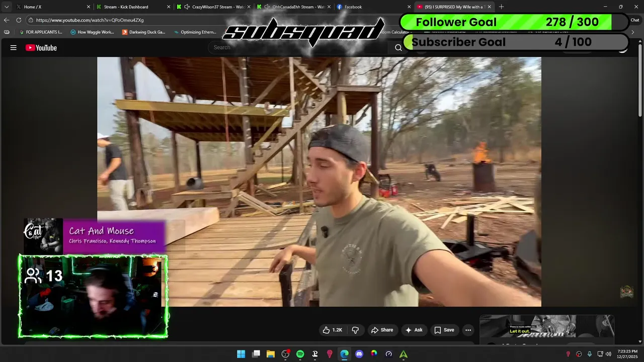Image resolution: width=644 pixels, height=362 pixels.
Task: Open the more actions three-dot menu
Action: tap(468, 330)
